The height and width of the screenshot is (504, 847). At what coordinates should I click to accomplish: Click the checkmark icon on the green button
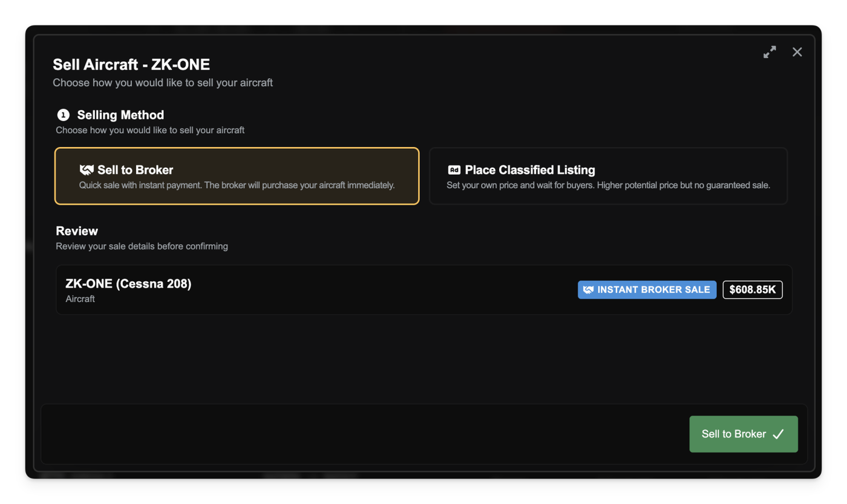[778, 434]
